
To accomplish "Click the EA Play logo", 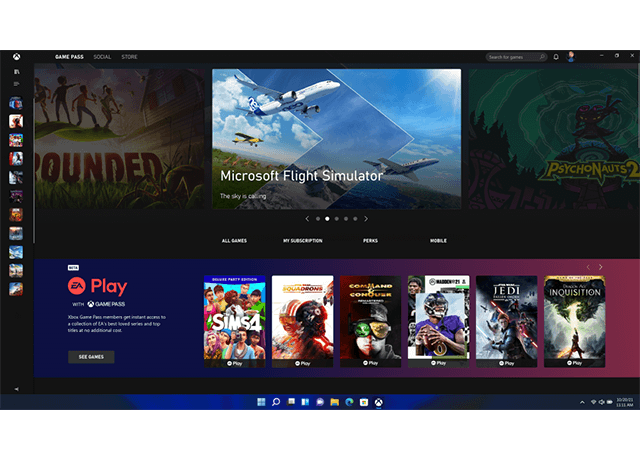I will pos(98,286).
